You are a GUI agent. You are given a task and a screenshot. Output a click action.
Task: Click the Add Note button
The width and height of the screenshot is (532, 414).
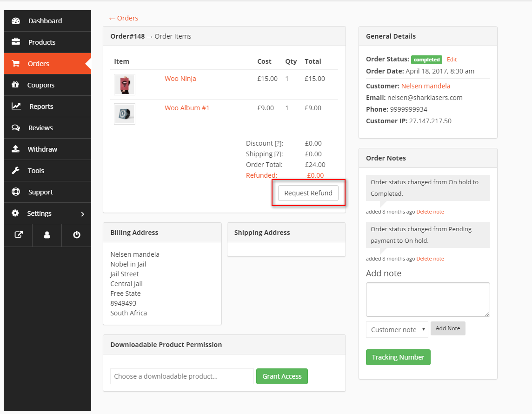pyautogui.click(x=448, y=328)
